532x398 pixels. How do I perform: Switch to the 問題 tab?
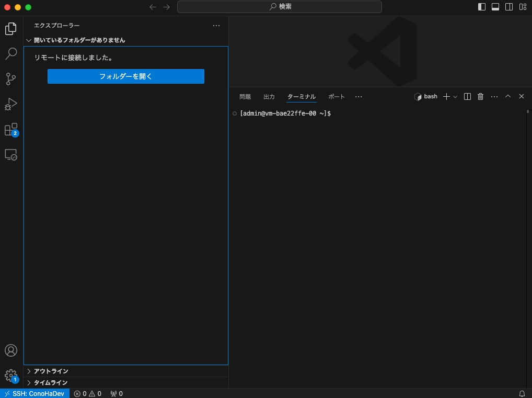(x=245, y=96)
